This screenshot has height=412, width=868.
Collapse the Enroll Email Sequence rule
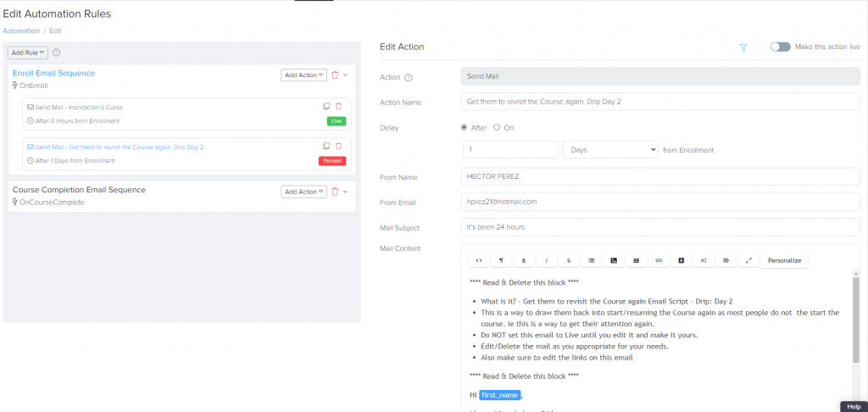coord(346,75)
